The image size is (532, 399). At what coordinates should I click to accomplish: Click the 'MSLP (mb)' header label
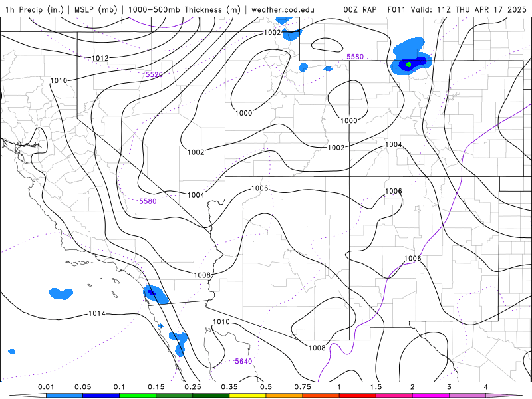(95, 9)
